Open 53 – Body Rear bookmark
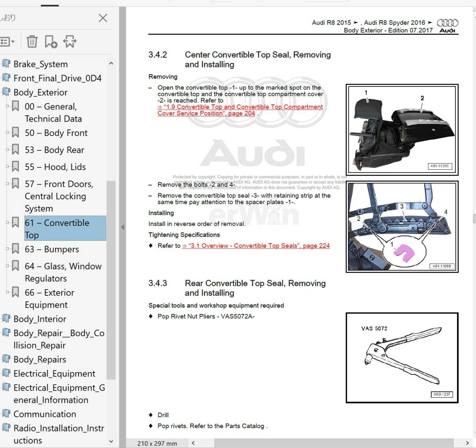The image size is (476, 448). click(54, 150)
